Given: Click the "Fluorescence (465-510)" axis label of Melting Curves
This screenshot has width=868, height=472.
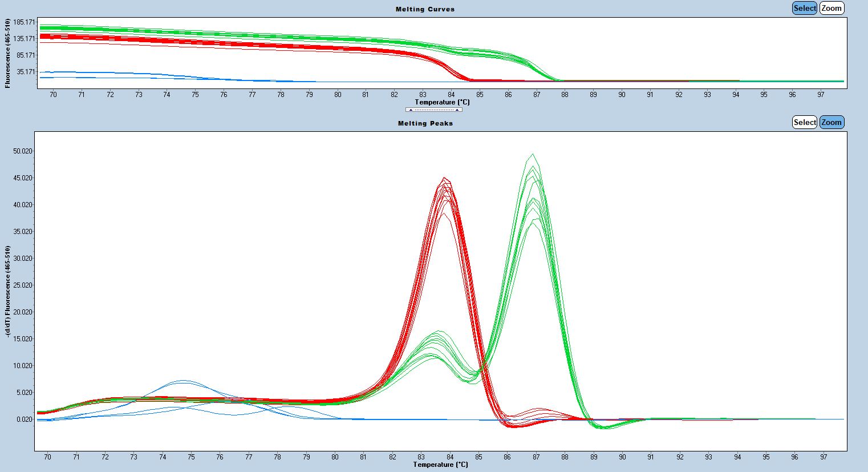Looking at the screenshot, I should (x=8, y=53).
